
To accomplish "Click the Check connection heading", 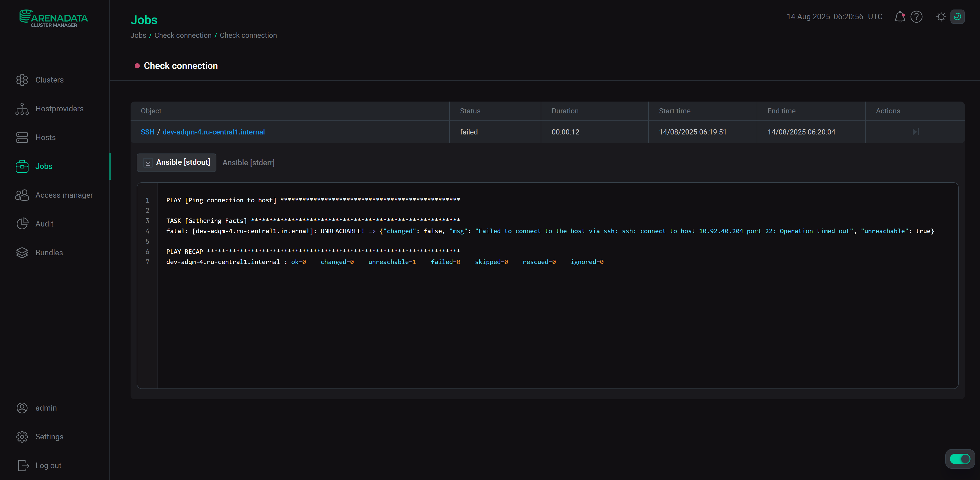I will coord(181,66).
